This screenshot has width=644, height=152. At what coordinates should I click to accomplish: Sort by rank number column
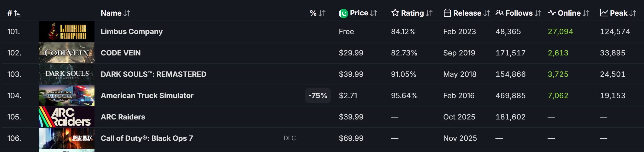pos(14,13)
